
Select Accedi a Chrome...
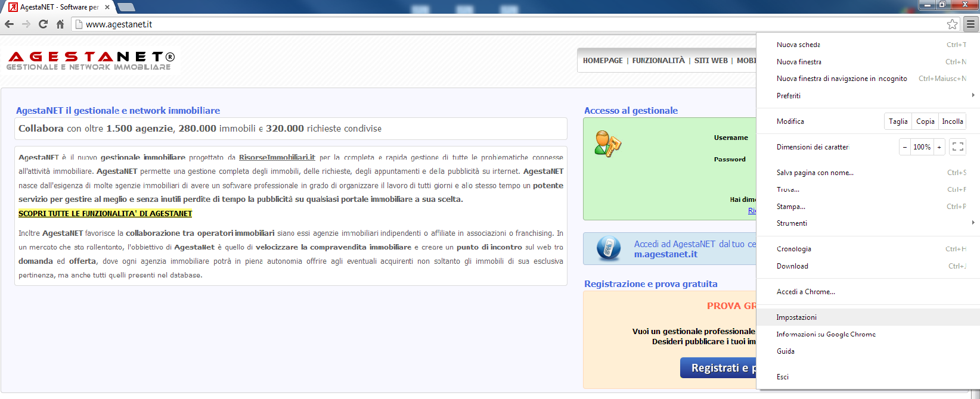pyautogui.click(x=868, y=292)
